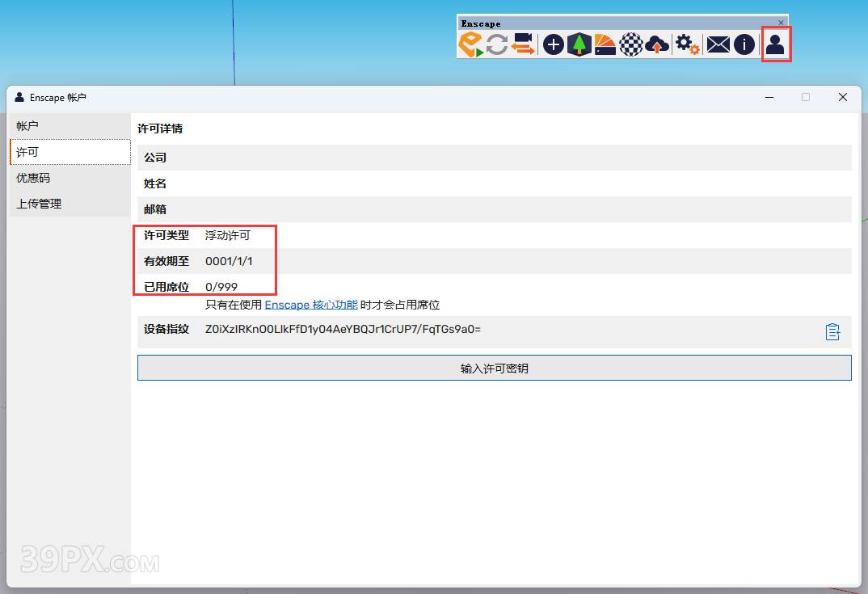
Task: Click the cloud Upload Management icon
Action: pos(657,44)
